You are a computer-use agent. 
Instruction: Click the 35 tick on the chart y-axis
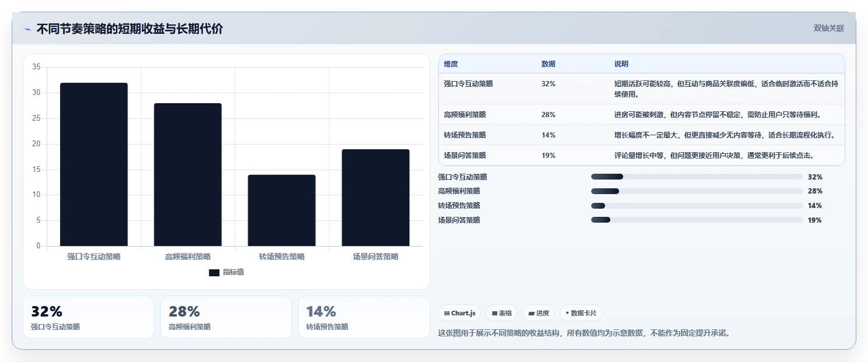(x=36, y=67)
